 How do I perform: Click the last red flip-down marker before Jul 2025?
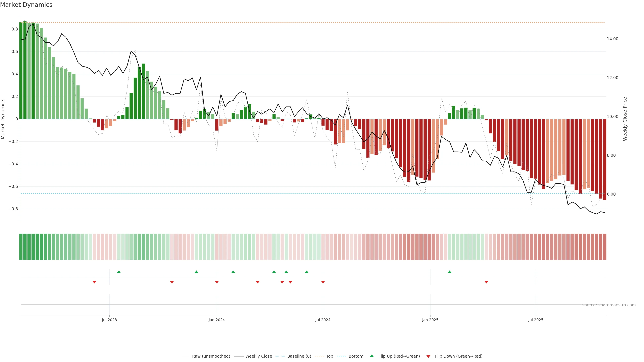coord(486,282)
